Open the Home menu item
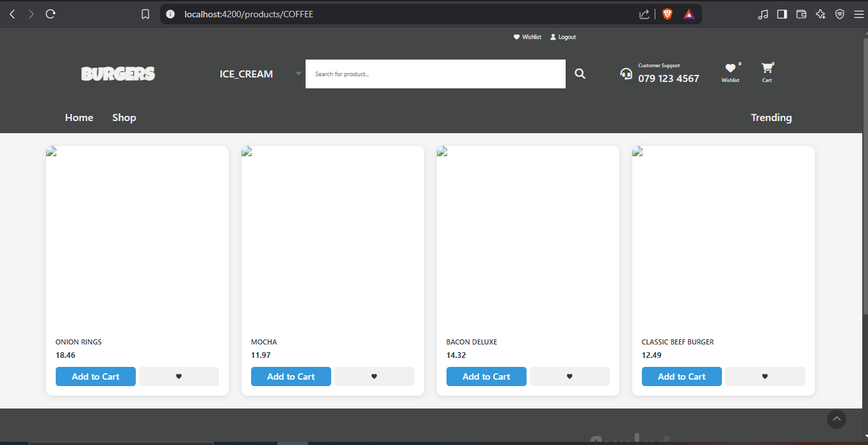The image size is (868, 445). coord(79,118)
